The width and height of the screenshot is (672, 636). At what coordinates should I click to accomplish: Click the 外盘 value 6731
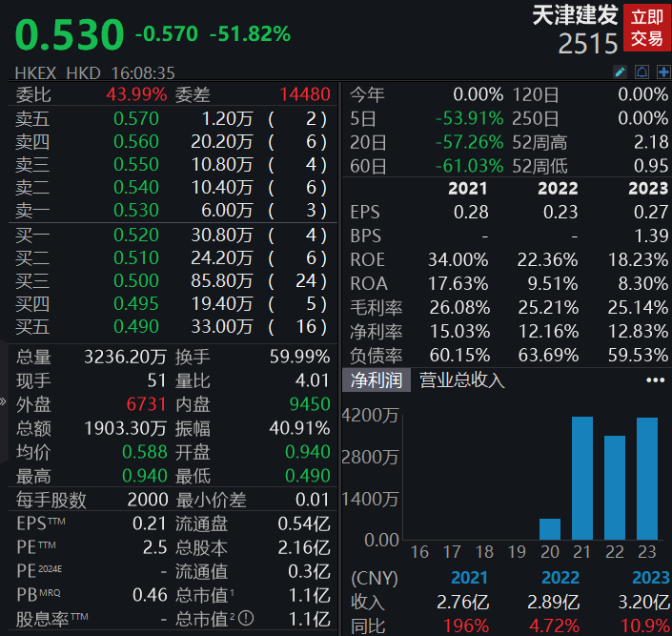[146, 404]
